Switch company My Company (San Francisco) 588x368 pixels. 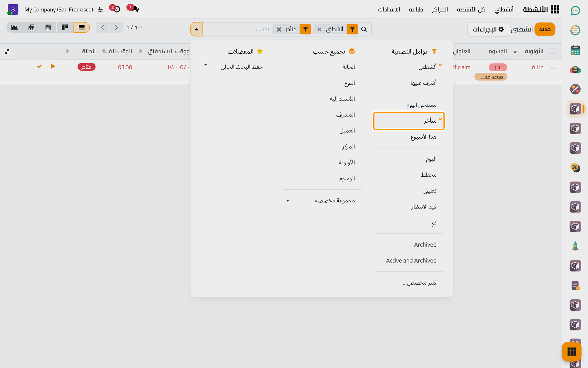[58, 10]
